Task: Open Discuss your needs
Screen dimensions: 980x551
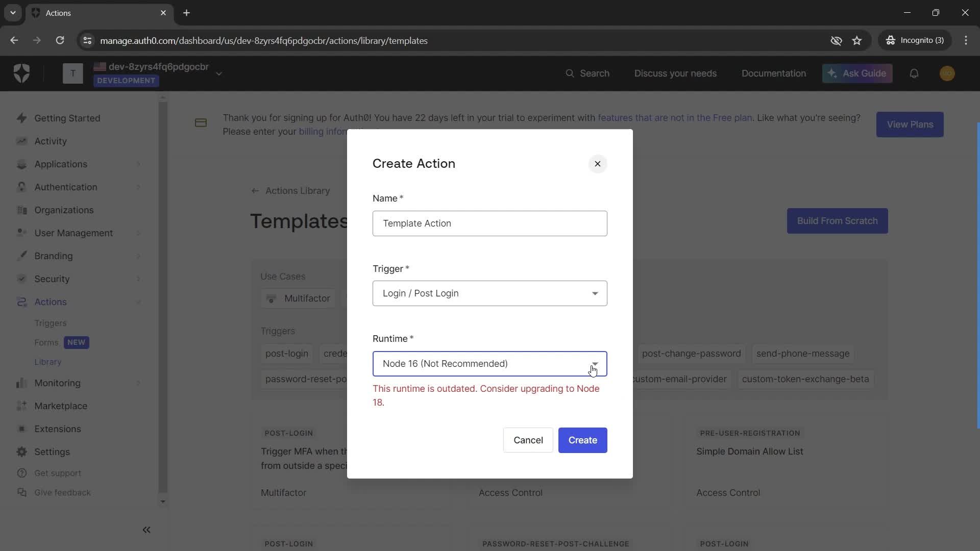Action: [675, 73]
